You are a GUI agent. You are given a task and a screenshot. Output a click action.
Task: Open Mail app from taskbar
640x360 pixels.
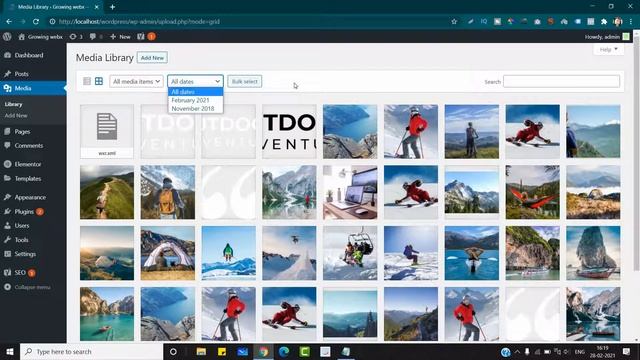click(x=242, y=351)
